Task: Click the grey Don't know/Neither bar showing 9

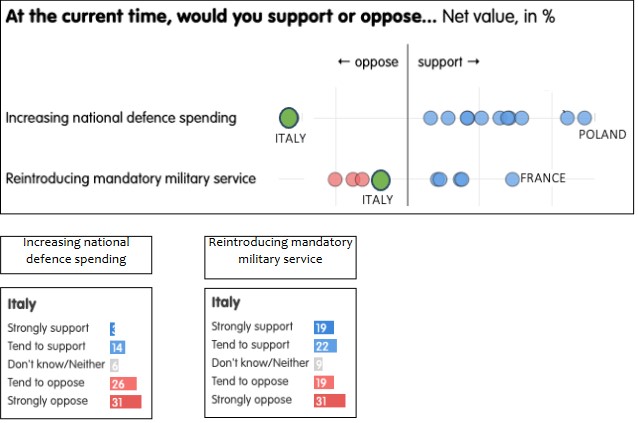Action: pyautogui.click(x=318, y=364)
